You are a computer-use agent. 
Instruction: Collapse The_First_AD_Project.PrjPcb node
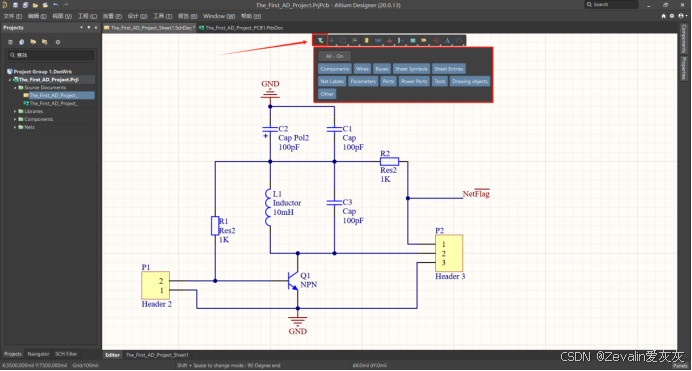click(x=10, y=80)
